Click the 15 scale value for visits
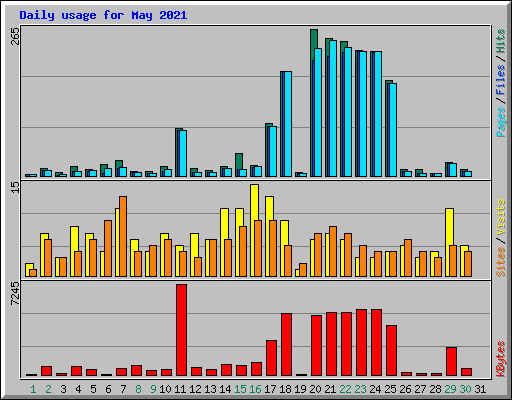512x400 pixels. coord(15,187)
